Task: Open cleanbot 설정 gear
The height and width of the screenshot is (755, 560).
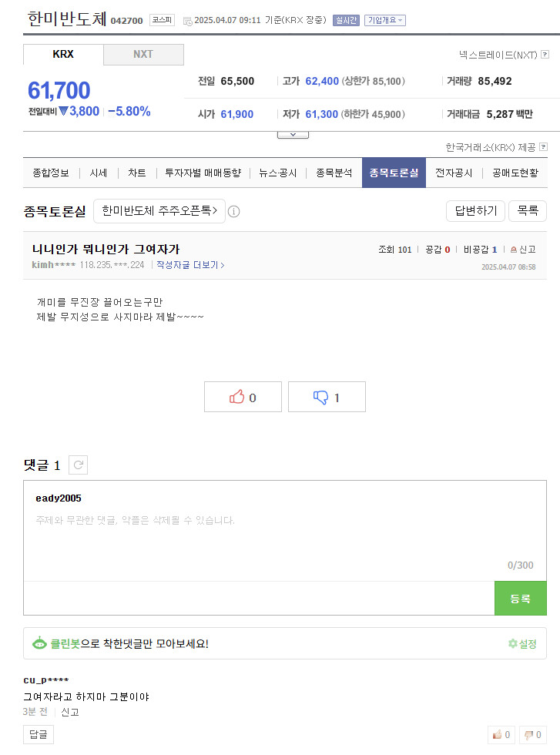Action: tap(522, 644)
